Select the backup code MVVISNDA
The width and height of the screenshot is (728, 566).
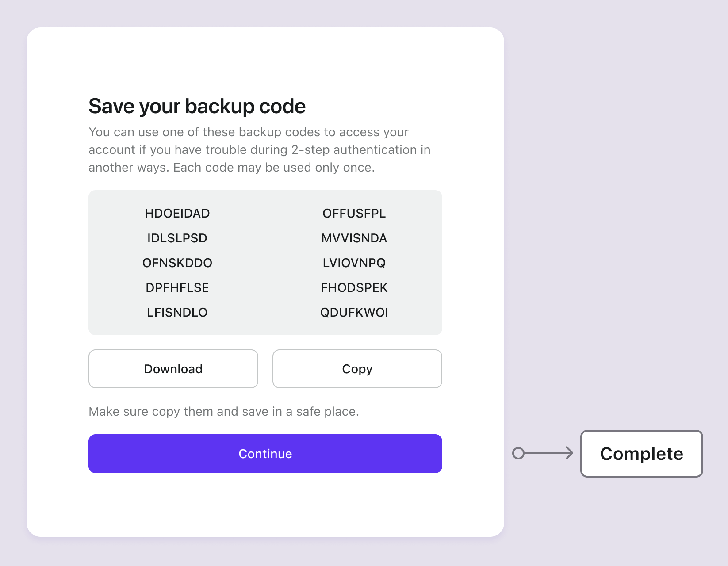tap(354, 238)
